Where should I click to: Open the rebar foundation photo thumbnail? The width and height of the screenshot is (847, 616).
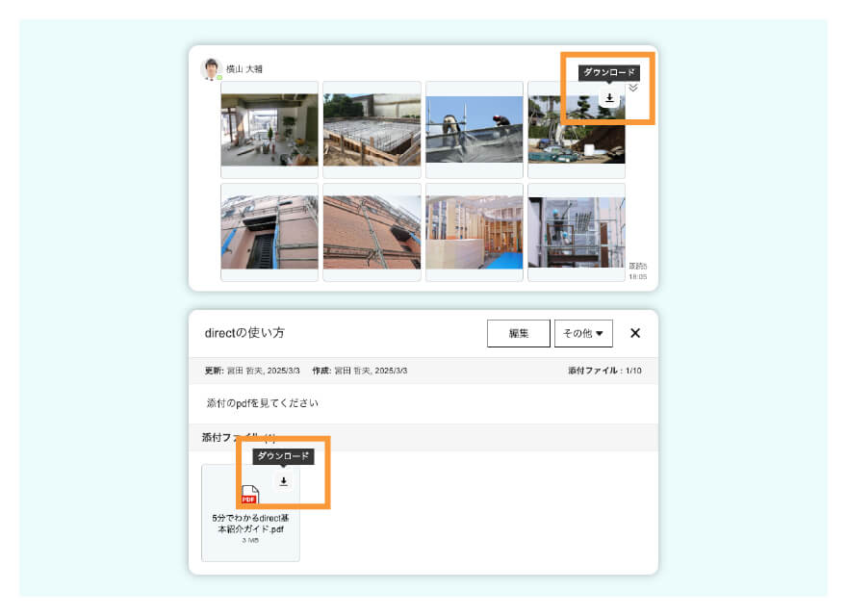(372, 127)
